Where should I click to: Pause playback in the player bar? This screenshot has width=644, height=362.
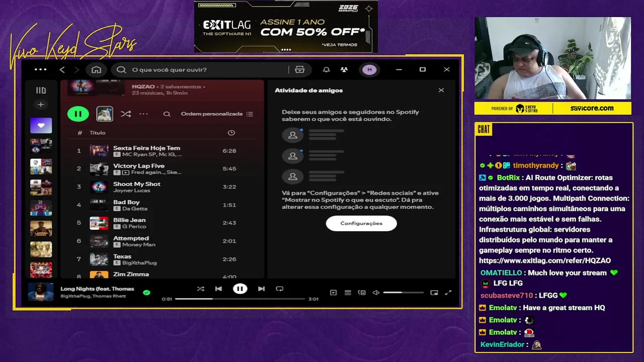pyautogui.click(x=240, y=289)
